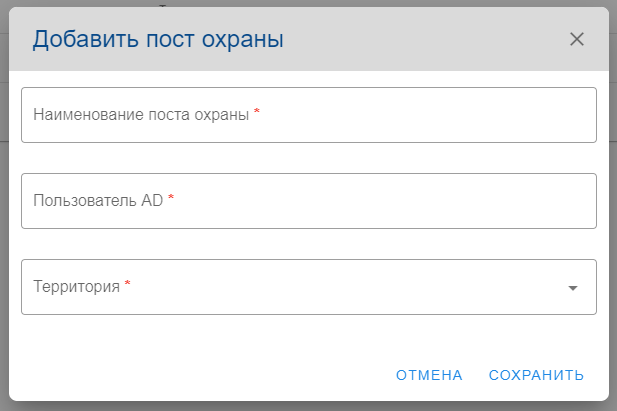The height and width of the screenshot is (411, 617).
Task: Dismiss the dialog using the cross icon
Action: [576, 40]
